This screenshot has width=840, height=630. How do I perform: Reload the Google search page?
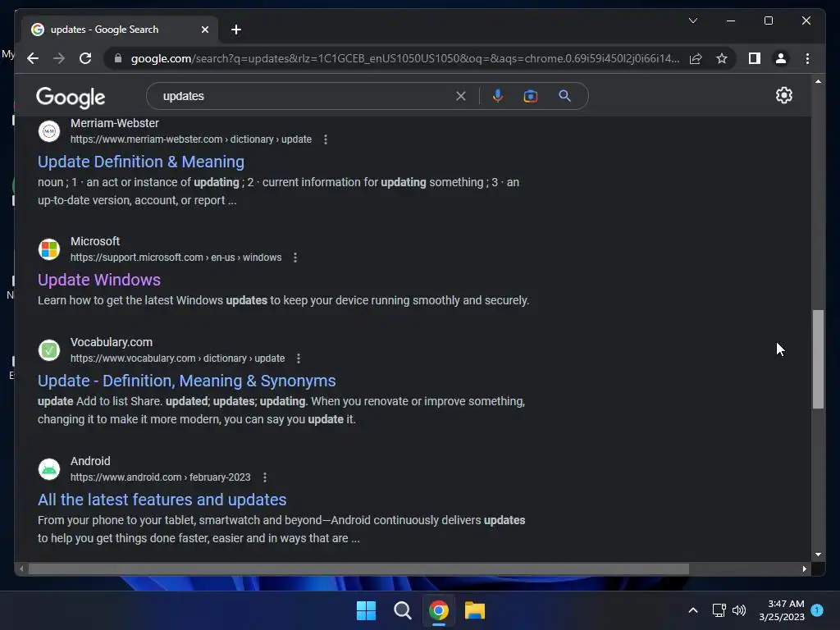[x=85, y=58]
